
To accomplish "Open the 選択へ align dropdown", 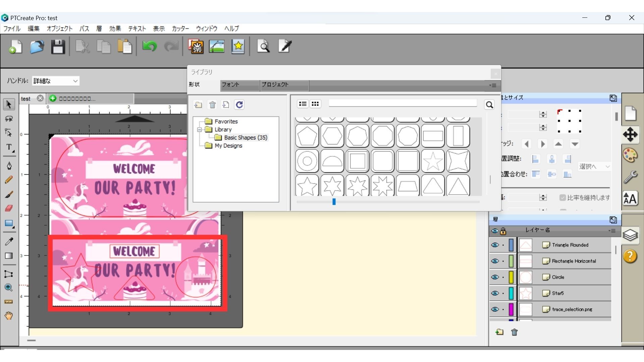I will [594, 167].
